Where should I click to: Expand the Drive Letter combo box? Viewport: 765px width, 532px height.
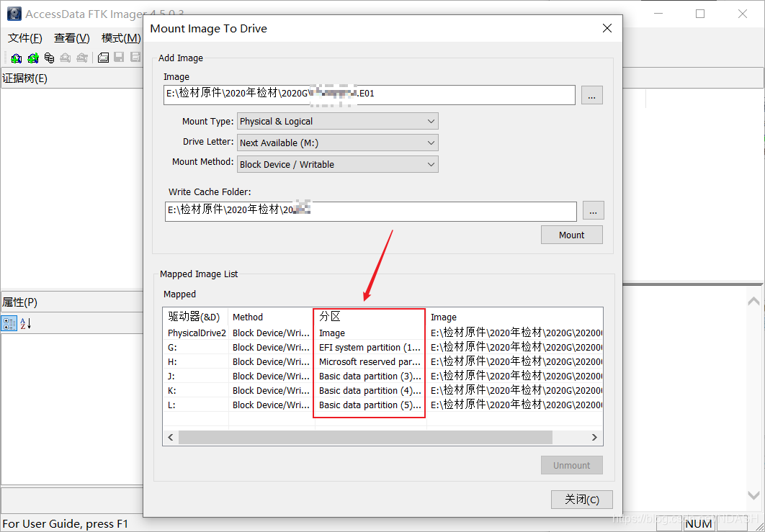(x=338, y=143)
